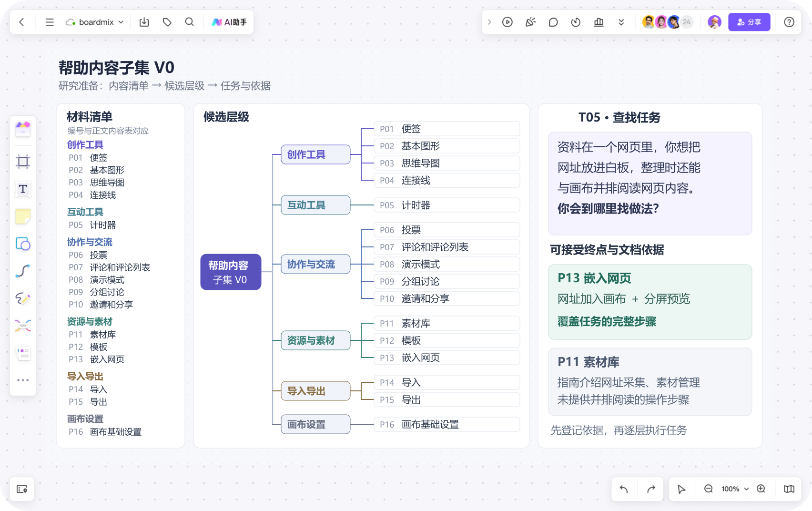The image size is (812, 511).
Task: Open the bottom-left layers outline panel icon
Action: pyautogui.click(x=22, y=489)
